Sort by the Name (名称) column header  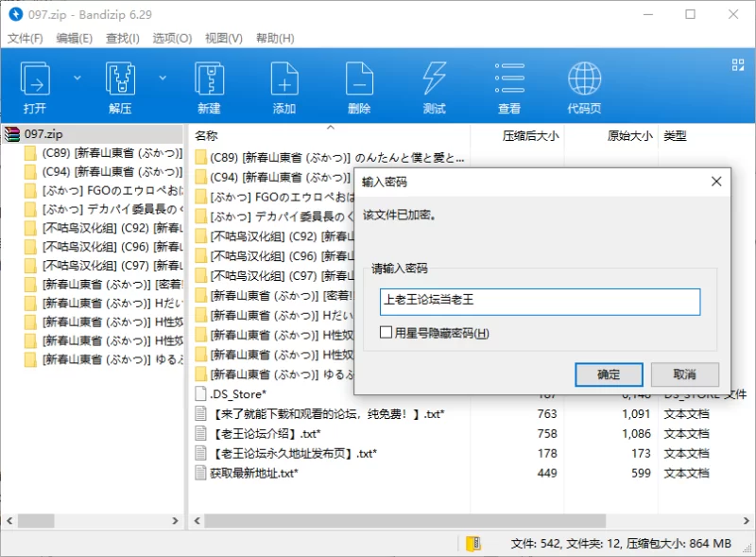pos(207,136)
